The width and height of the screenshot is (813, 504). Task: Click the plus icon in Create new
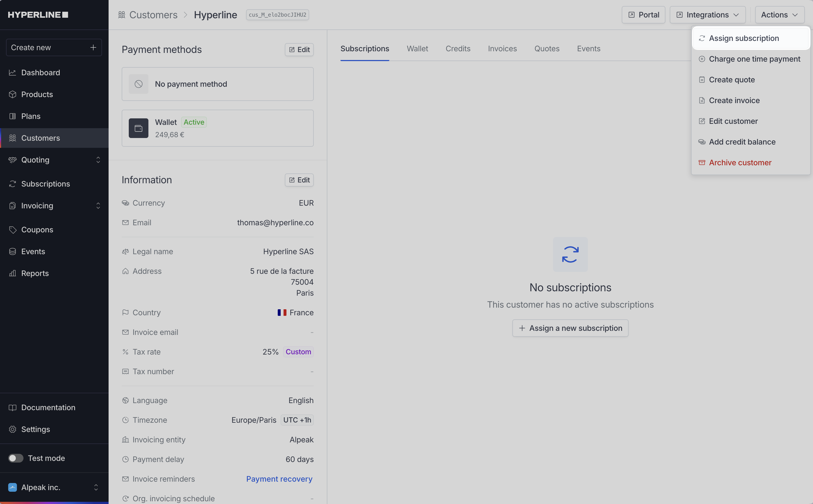pos(93,47)
